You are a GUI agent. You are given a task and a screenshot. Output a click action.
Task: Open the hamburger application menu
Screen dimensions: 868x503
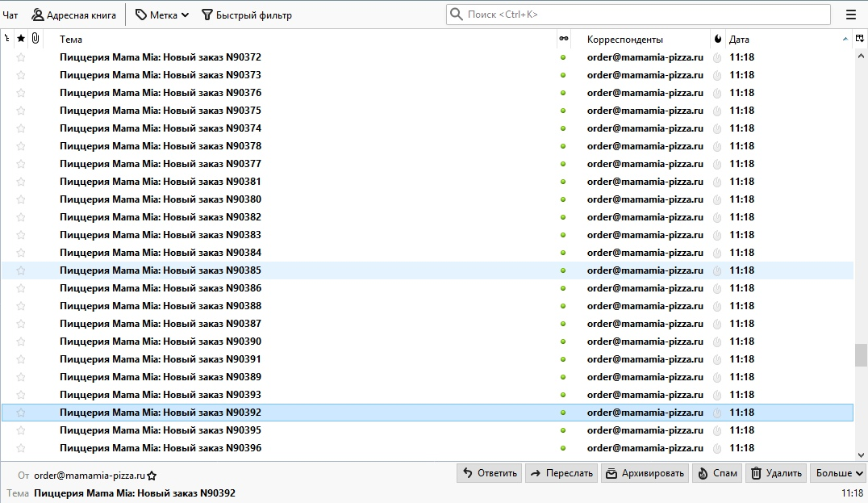click(851, 15)
